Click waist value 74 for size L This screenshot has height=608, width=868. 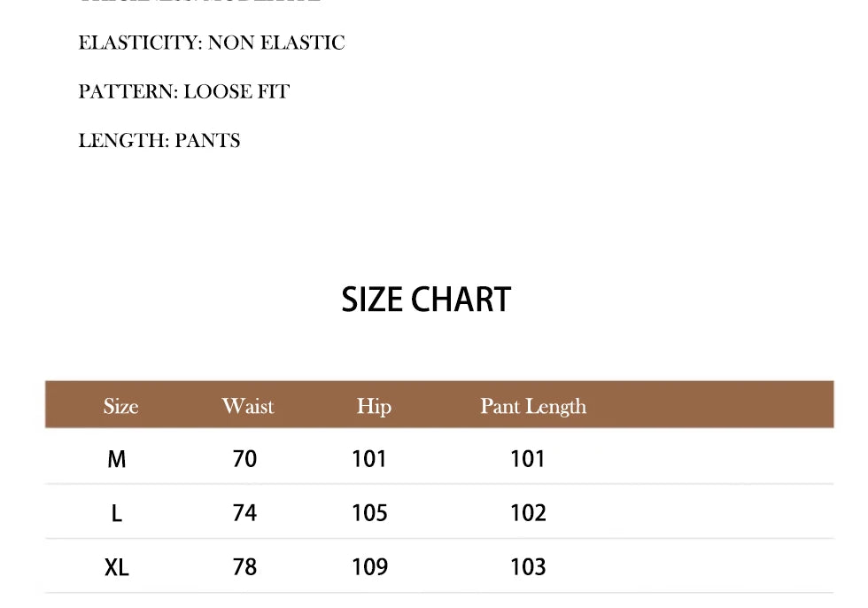click(x=244, y=513)
